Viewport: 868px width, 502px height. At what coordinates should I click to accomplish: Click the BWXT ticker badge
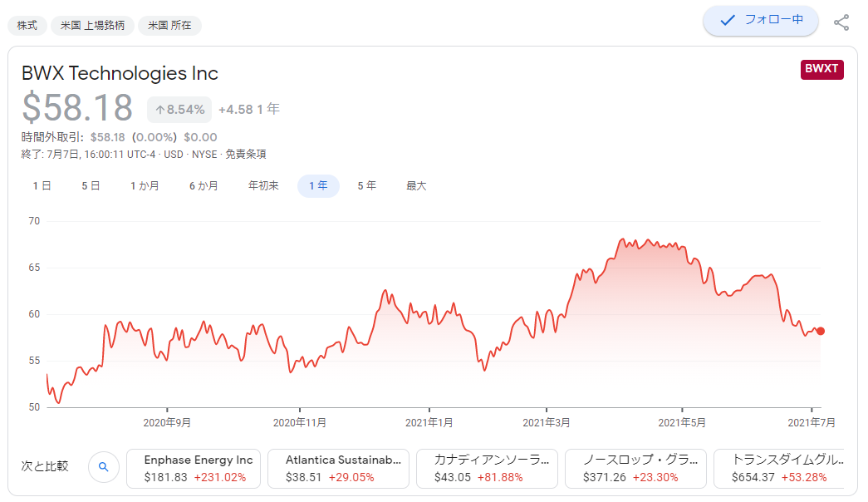pos(821,69)
